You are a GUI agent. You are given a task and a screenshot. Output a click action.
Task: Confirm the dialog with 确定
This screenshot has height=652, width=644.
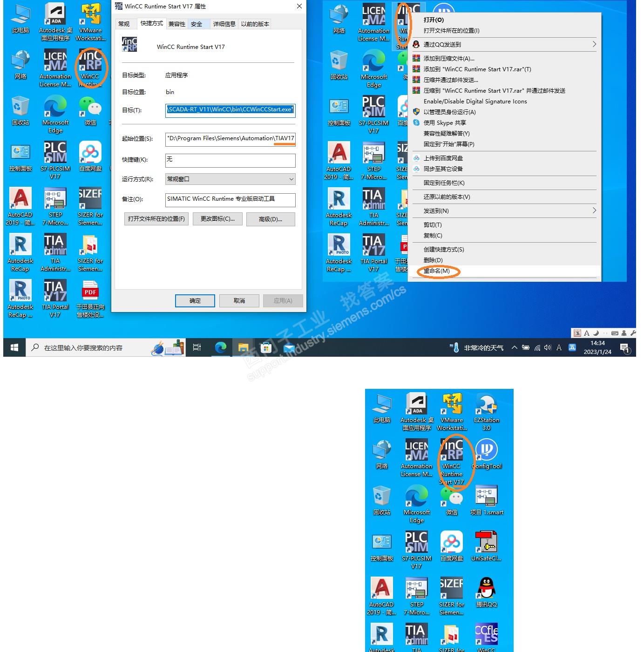(195, 301)
